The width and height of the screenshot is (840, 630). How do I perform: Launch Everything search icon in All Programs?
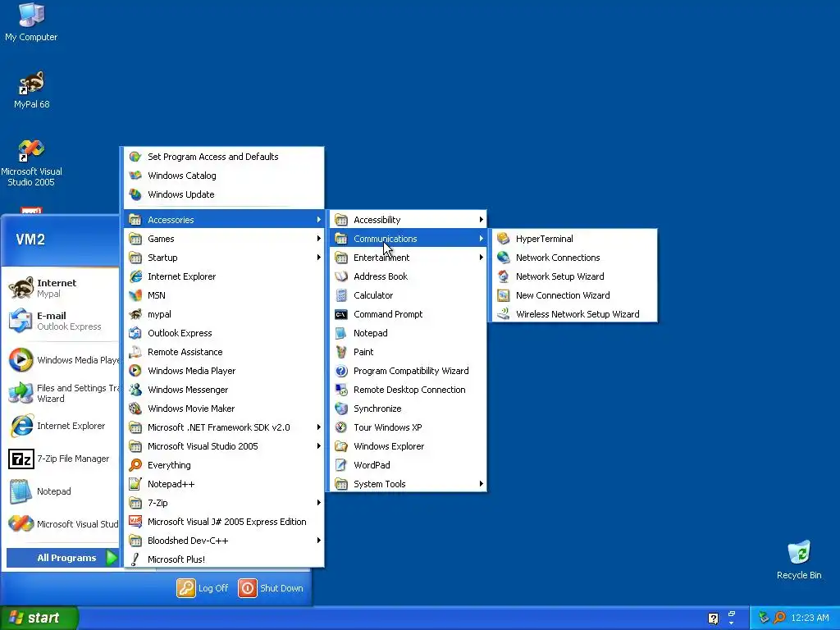click(135, 465)
